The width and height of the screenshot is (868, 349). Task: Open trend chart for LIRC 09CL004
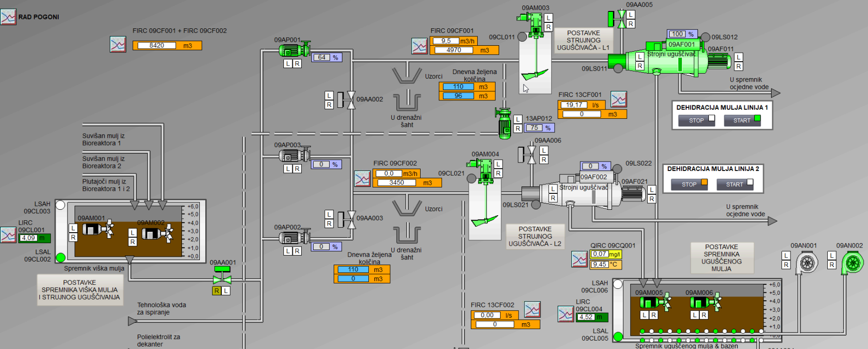tap(566, 314)
